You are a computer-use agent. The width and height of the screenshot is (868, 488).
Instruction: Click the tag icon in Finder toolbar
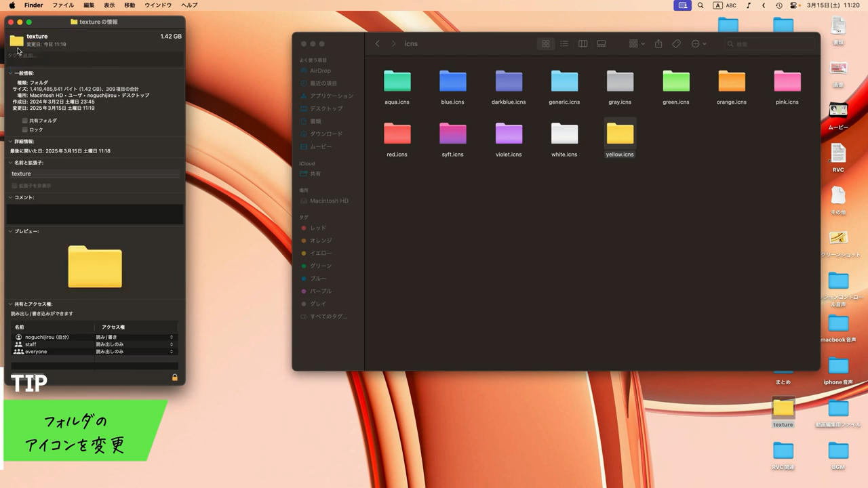[676, 44]
